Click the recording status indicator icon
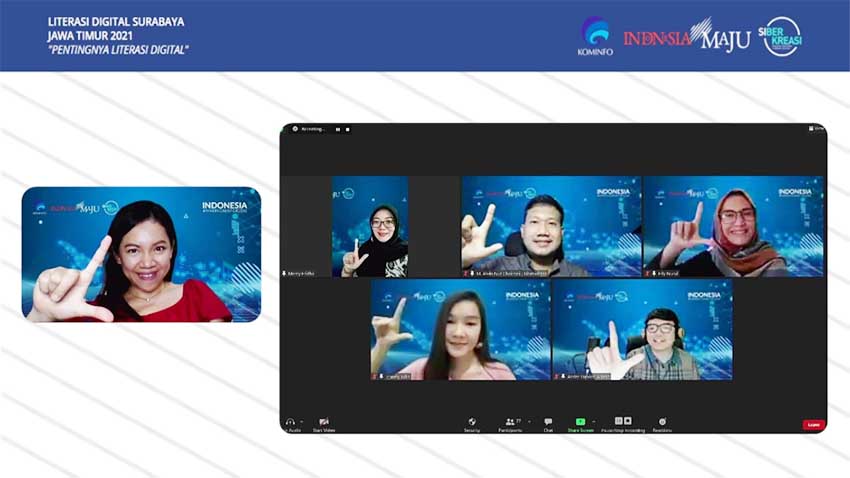 [x=295, y=129]
